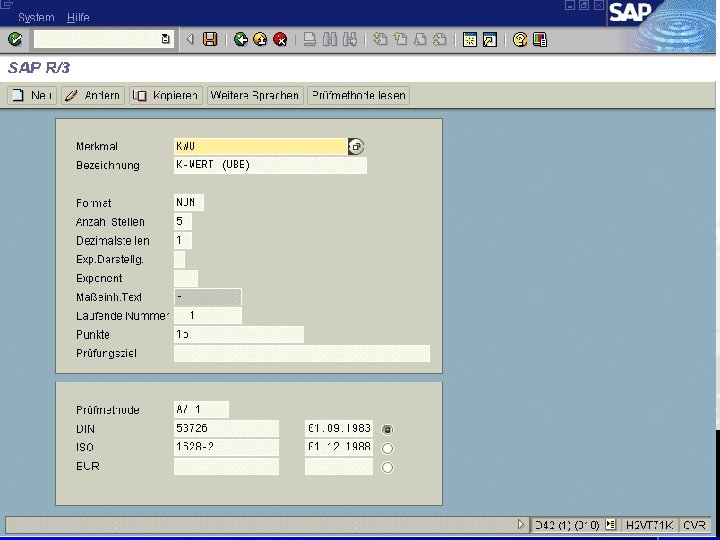The height and width of the screenshot is (540, 720).
Task: Click the Exponent field
Action: (186, 278)
